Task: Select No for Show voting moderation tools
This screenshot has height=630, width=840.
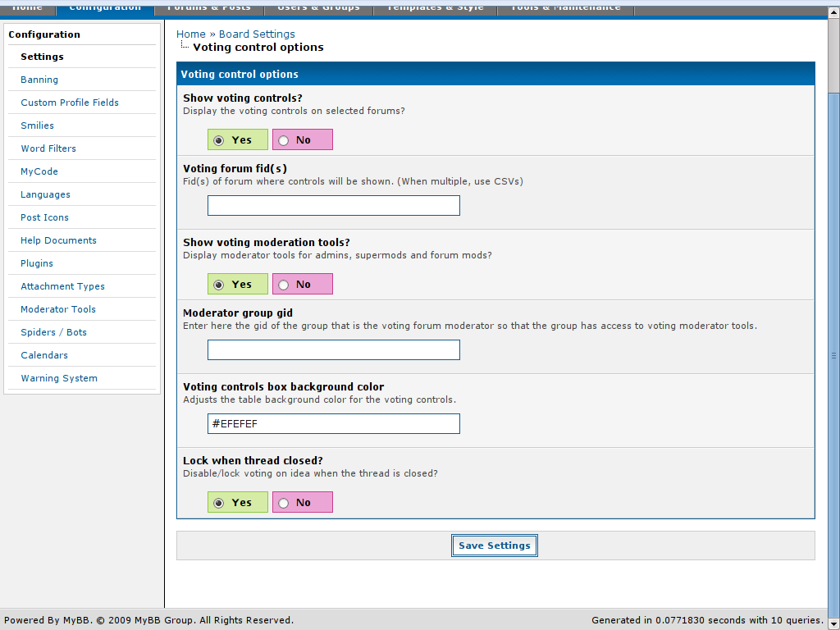Action: [x=284, y=285]
